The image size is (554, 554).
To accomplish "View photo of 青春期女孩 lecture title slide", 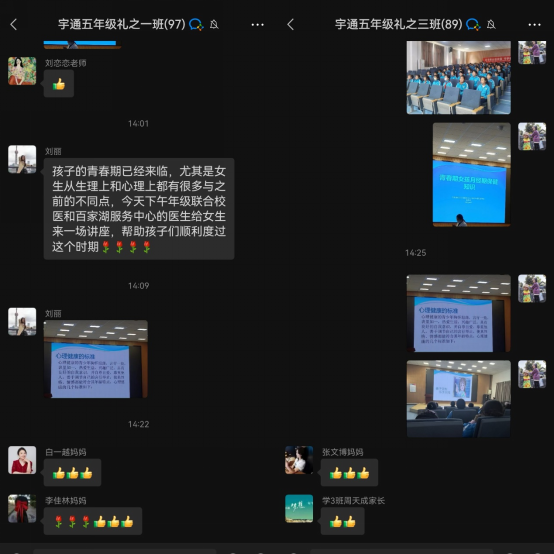I will point(472,175).
